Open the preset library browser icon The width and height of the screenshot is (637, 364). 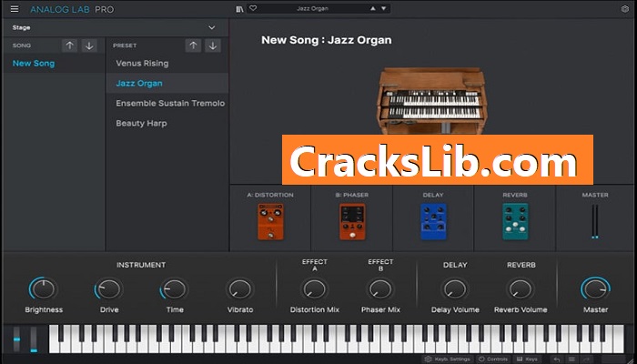pos(239,9)
